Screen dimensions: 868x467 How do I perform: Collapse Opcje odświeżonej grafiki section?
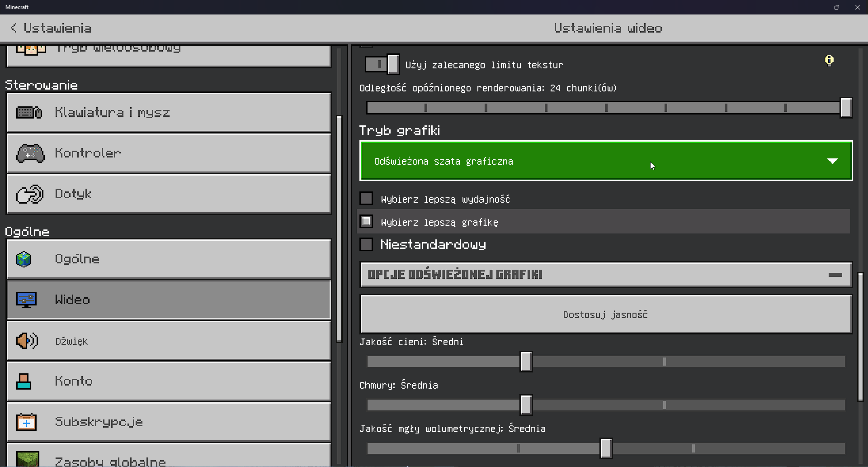pos(606,274)
